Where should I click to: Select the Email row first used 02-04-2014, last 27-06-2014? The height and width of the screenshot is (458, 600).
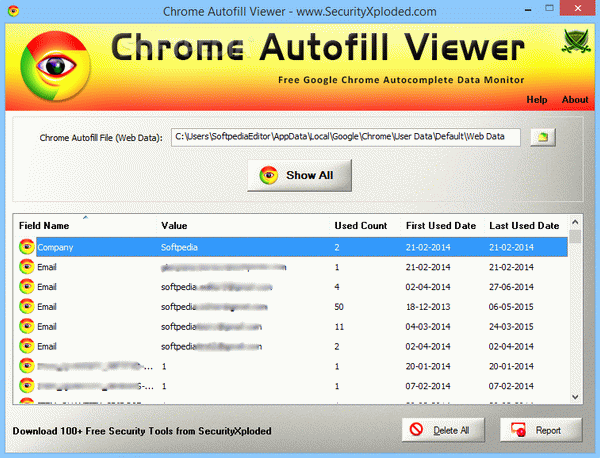point(293,287)
